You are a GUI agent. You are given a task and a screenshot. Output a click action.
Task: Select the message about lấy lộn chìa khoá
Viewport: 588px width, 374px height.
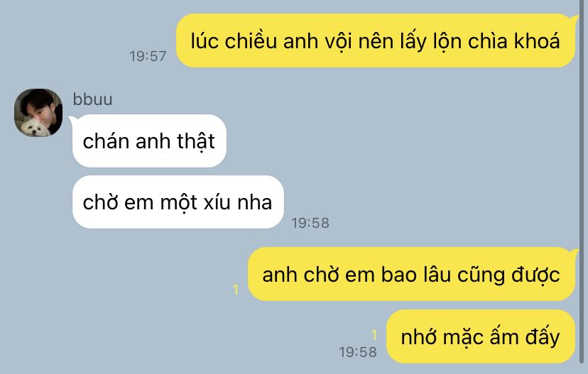[376, 41]
